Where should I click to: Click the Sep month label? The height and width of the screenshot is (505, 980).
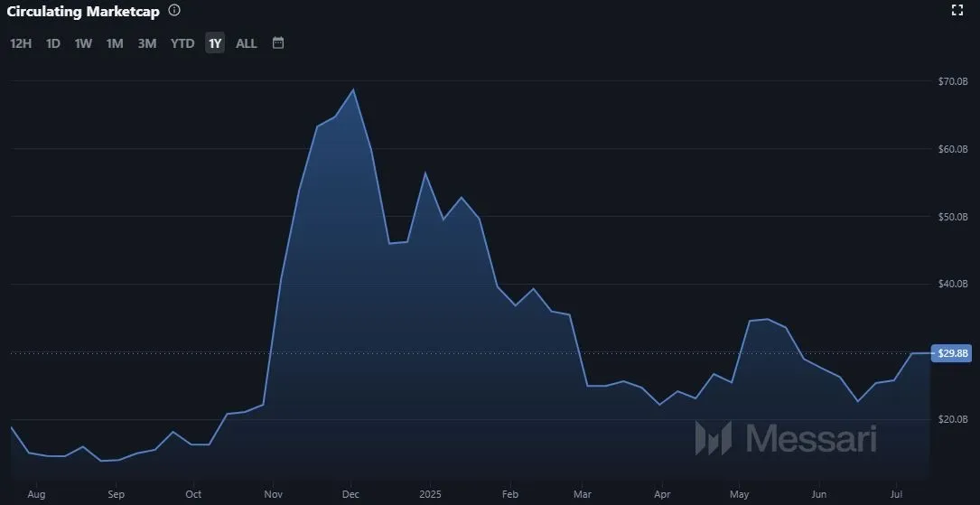[x=117, y=494]
